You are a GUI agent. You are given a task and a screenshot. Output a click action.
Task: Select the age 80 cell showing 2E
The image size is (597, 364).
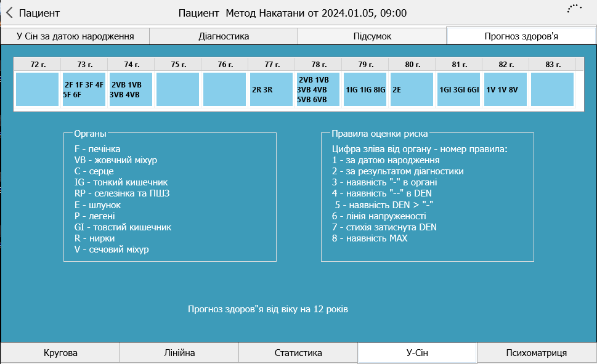[412, 89]
